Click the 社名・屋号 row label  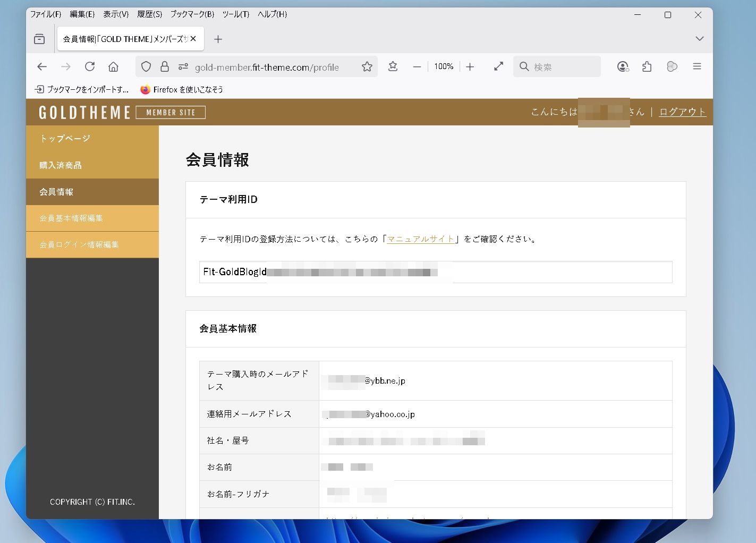tap(259, 440)
